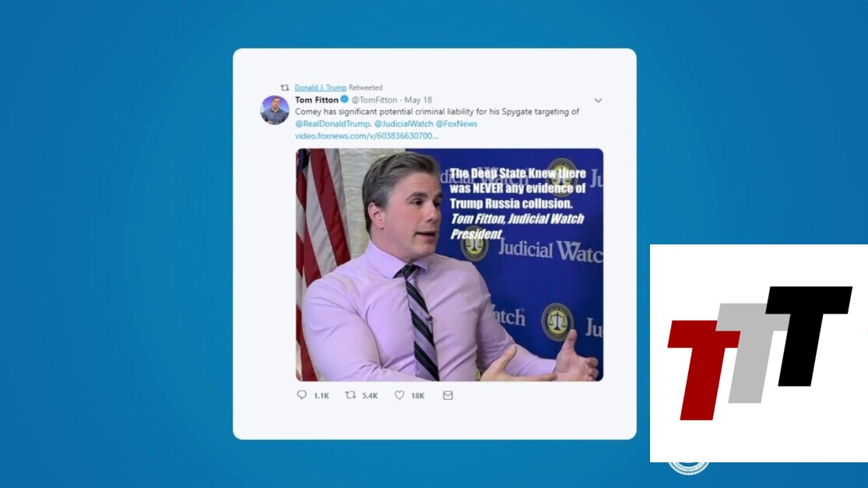Open the @FoxNews mention link
This screenshot has width=868, height=488.
point(456,124)
